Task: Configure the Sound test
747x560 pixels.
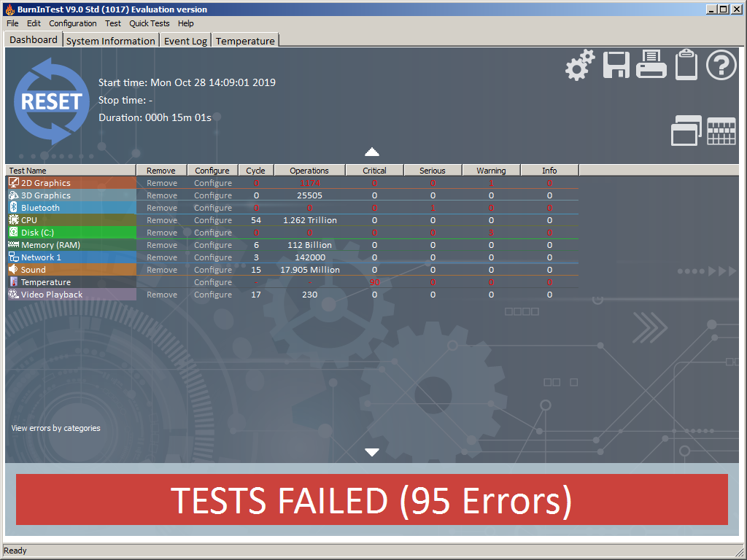Action: 213,270
